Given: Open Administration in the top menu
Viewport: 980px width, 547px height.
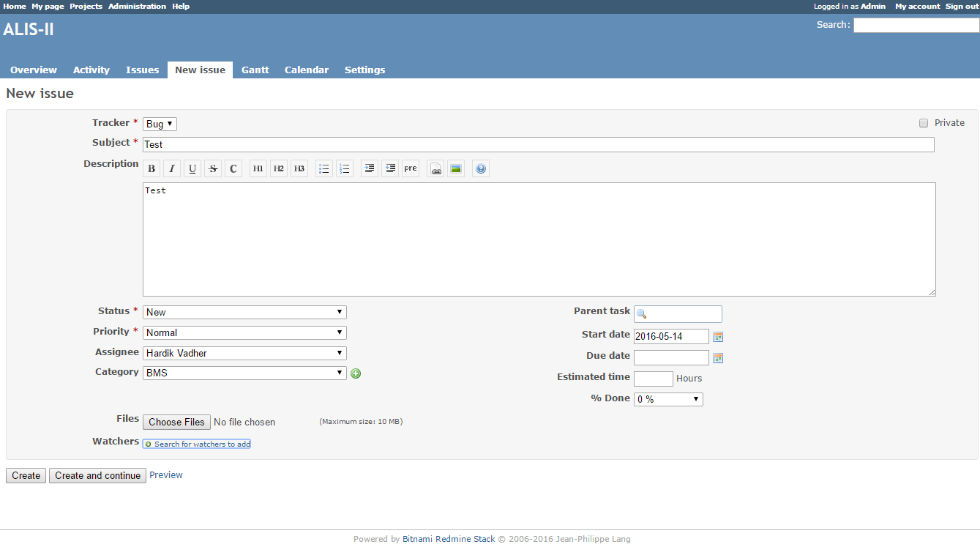Looking at the screenshot, I should (137, 6).
